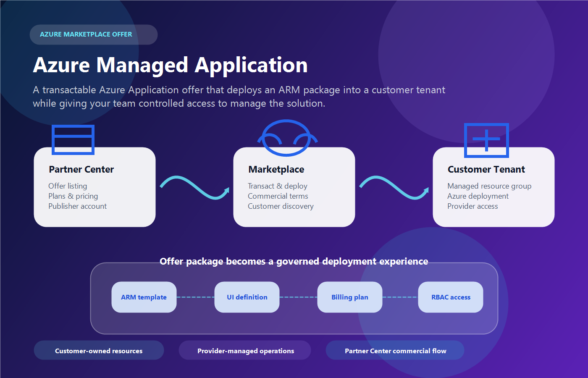Viewport: 588px width, 378px height.
Task: Click the Partner Center card heading
Action: coord(81,169)
